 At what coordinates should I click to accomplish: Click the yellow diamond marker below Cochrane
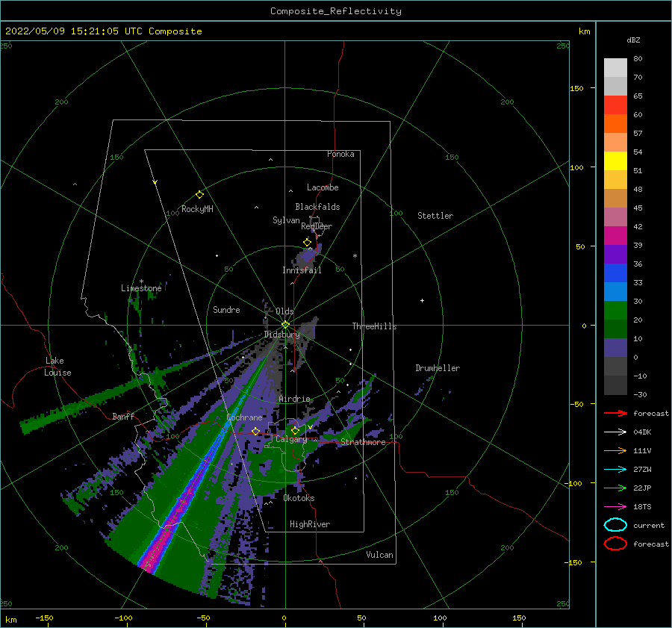pyautogui.click(x=256, y=431)
